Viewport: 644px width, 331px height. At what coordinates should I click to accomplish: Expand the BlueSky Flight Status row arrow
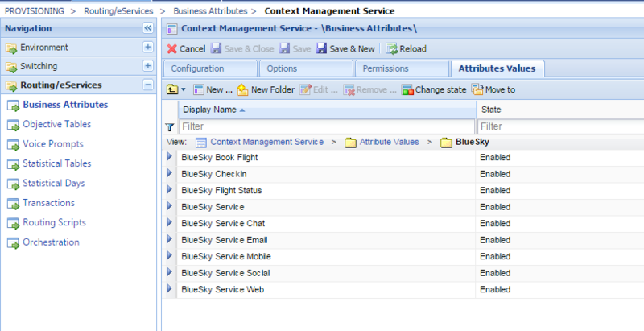170,189
